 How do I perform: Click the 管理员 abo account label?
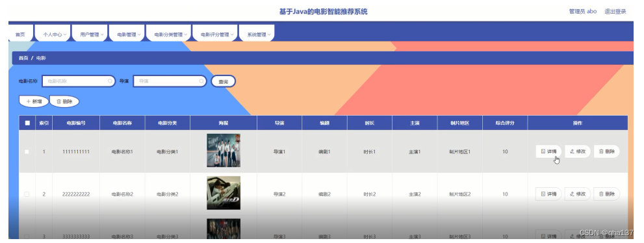(583, 12)
